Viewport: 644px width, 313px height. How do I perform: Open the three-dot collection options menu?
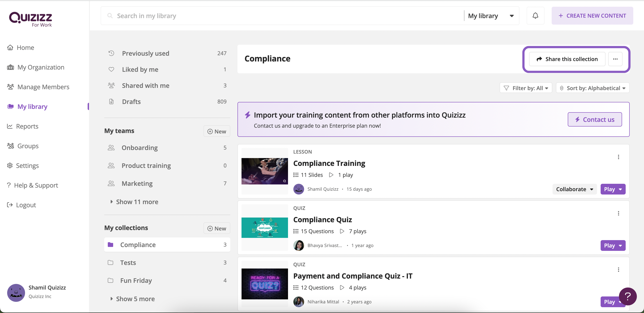click(x=615, y=59)
